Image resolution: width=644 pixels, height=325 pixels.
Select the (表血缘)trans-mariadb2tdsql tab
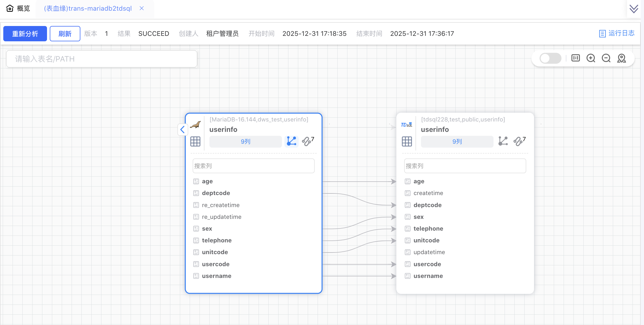click(88, 8)
